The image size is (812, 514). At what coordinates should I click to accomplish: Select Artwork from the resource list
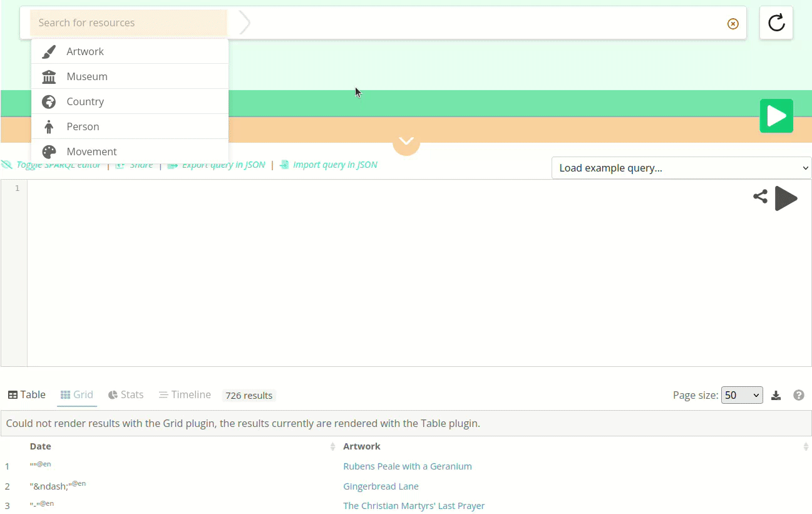[85, 51]
